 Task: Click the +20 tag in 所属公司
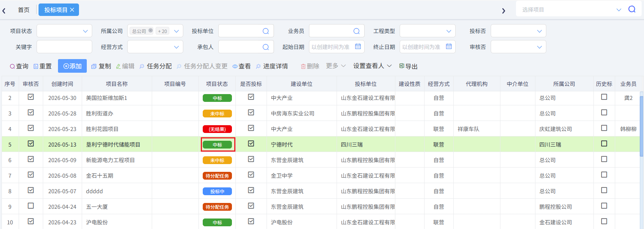tap(162, 31)
